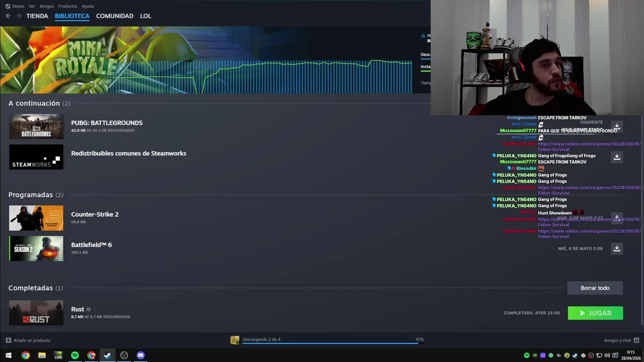Select the Counter-Strike 2 title
Image resolution: width=644 pixels, height=362 pixels.
pyautogui.click(x=95, y=214)
